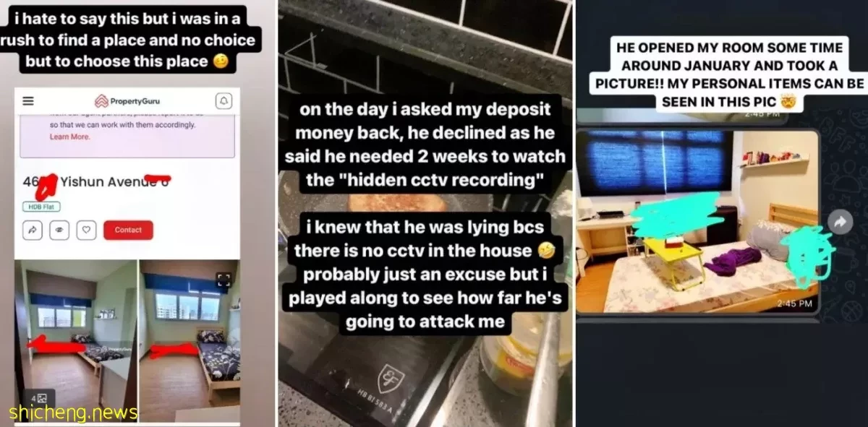Viewport: 868px width, 427px height.
Task: Tap the pink notice banner
Action: pyautogui.click(x=127, y=129)
